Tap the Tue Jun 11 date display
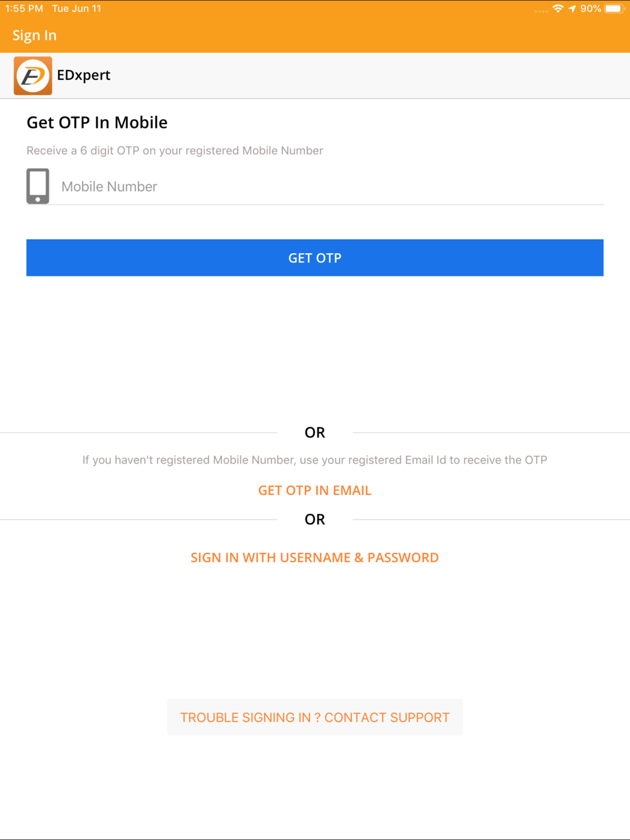 tap(77, 9)
